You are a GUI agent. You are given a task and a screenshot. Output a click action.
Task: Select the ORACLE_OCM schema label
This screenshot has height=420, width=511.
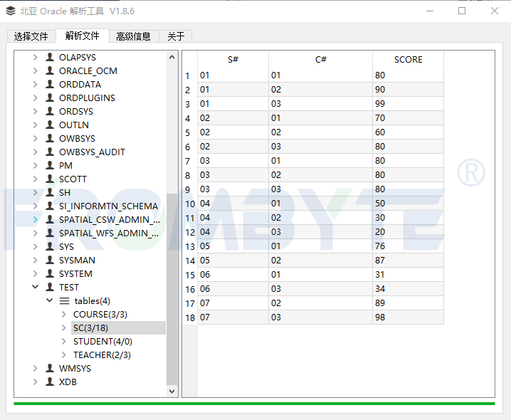88,71
